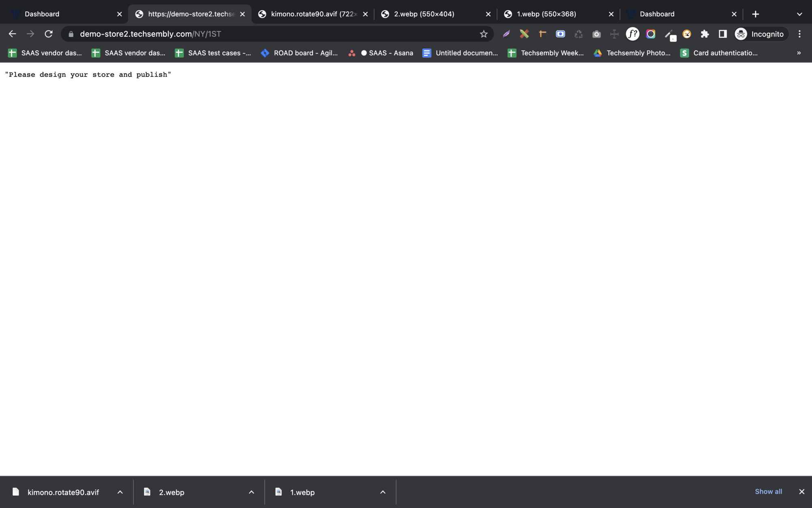This screenshot has height=508, width=812.
Task: Open the Incognito profile button
Action: (760, 34)
